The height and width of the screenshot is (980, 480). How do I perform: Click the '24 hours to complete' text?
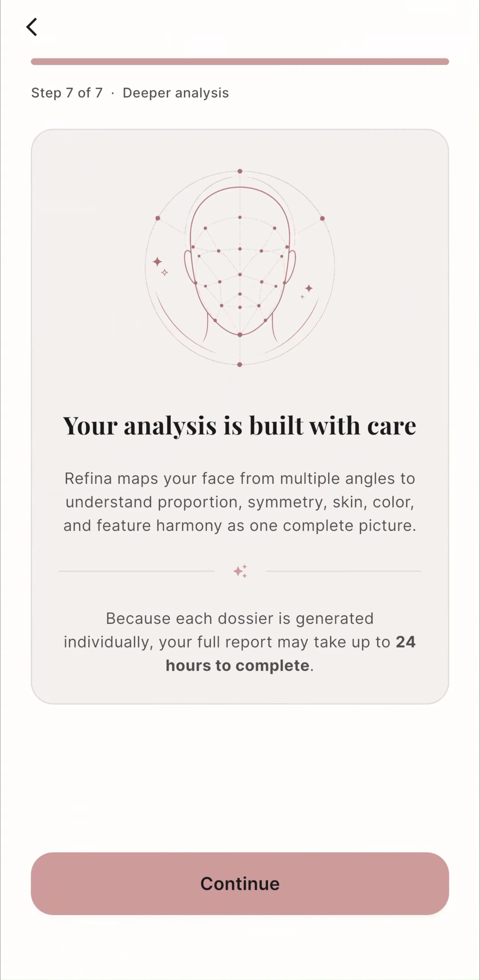coord(290,654)
